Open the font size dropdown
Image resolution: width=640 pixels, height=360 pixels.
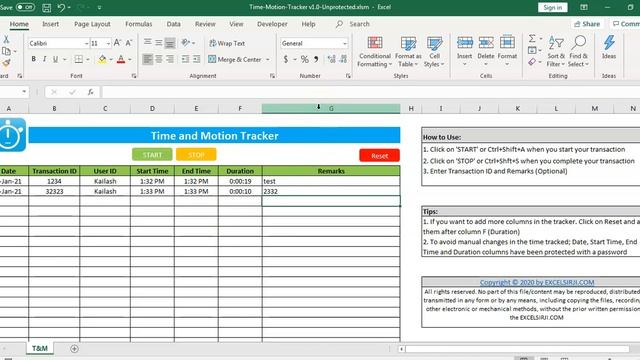108,43
